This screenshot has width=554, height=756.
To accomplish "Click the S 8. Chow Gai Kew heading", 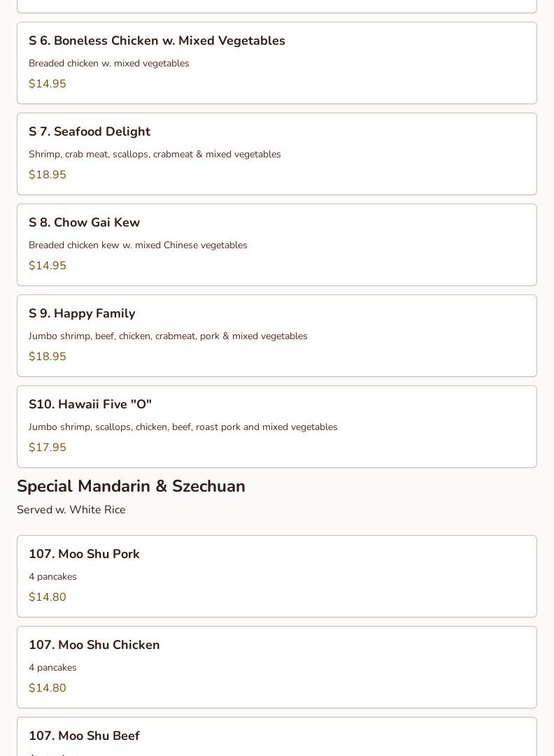I will click(x=84, y=223).
